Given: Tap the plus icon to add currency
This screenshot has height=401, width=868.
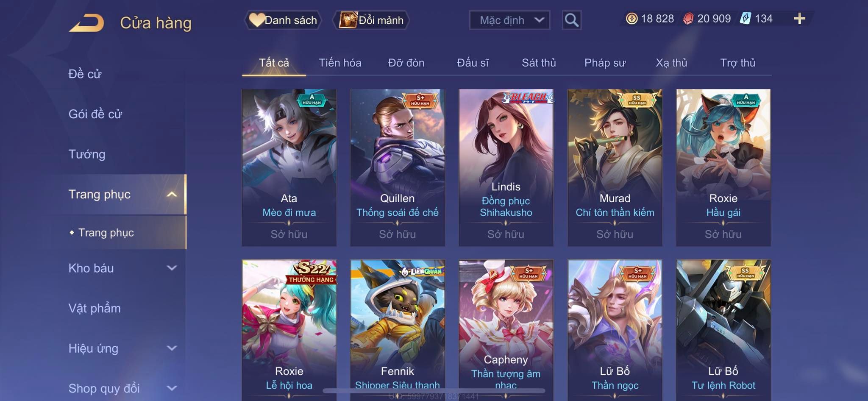Looking at the screenshot, I should pos(799,19).
